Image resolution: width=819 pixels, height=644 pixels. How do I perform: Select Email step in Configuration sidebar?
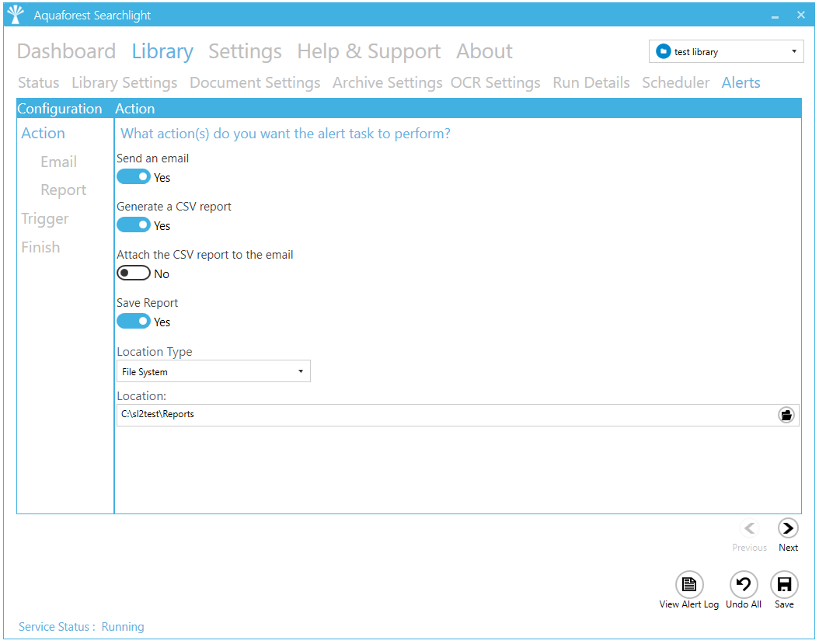[x=58, y=162]
